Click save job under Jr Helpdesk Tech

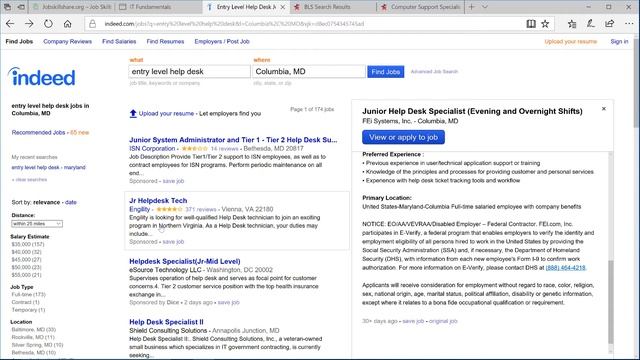(x=173, y=242)
